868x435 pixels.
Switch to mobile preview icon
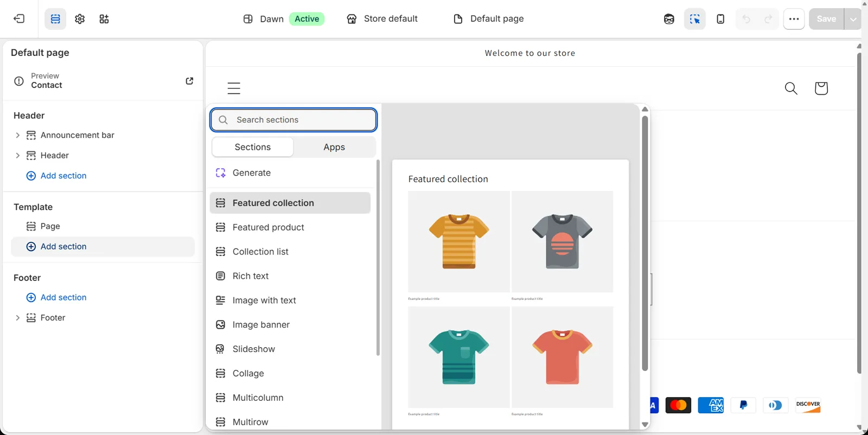tap(720, 19)
